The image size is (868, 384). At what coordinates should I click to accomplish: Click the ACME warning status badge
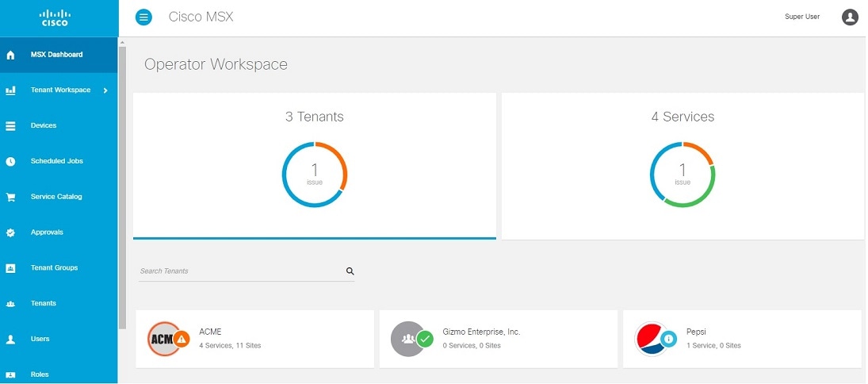click(x=181, y=339)
